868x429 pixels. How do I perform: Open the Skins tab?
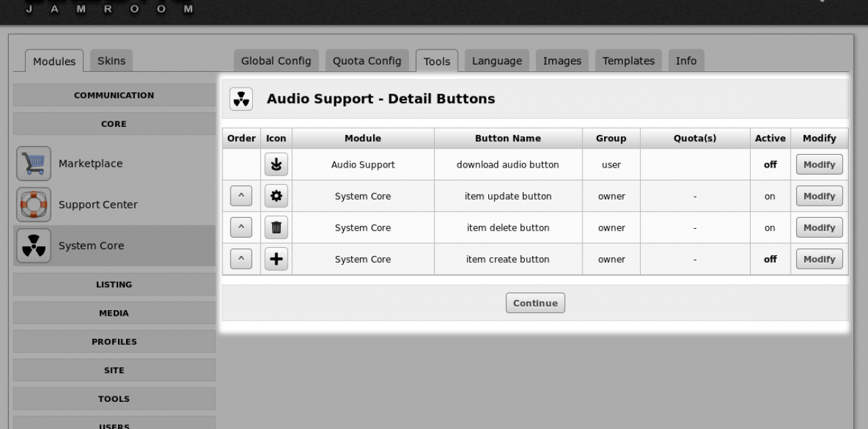click(x=111, y=60)
